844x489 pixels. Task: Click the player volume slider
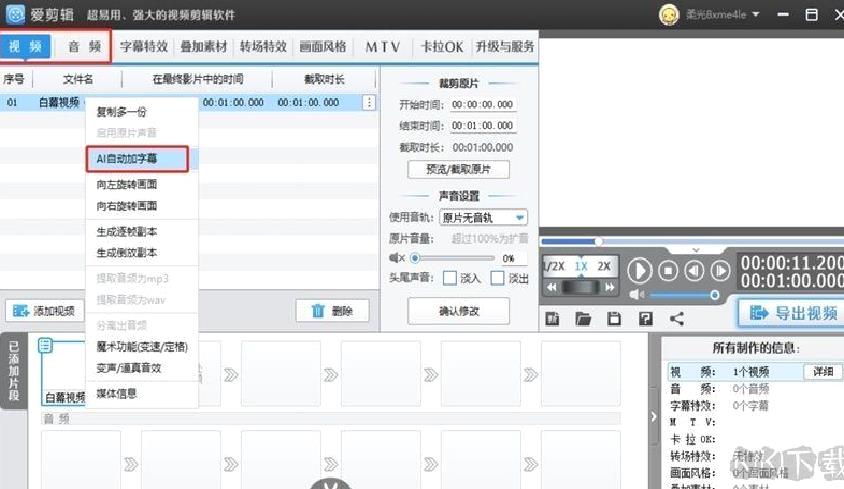coord(684,295)
